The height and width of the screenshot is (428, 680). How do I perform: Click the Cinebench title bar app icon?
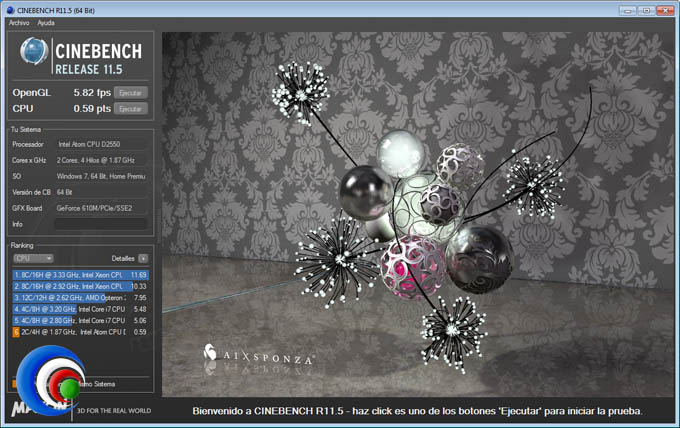(10, 10)
